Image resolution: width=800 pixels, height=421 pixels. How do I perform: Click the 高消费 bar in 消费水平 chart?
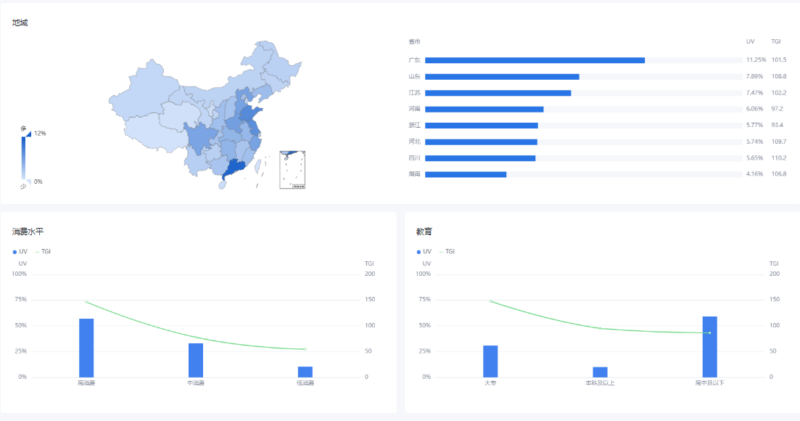tap(86, 348)
